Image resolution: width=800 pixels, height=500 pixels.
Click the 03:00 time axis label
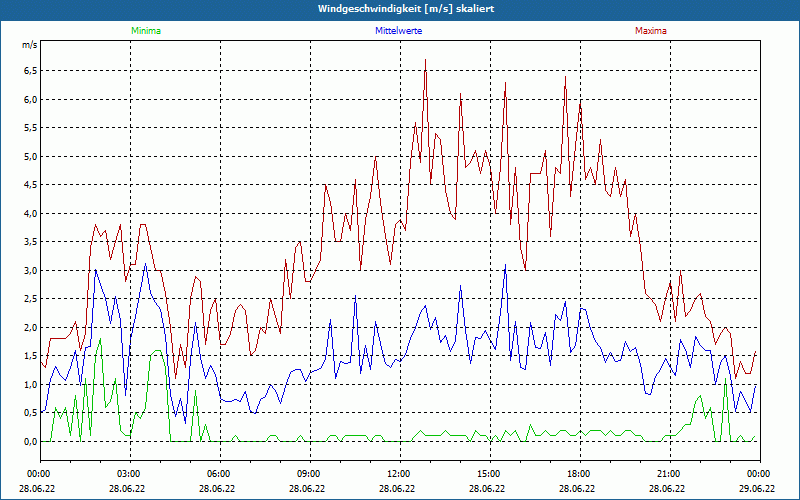[x=127, y=474]
